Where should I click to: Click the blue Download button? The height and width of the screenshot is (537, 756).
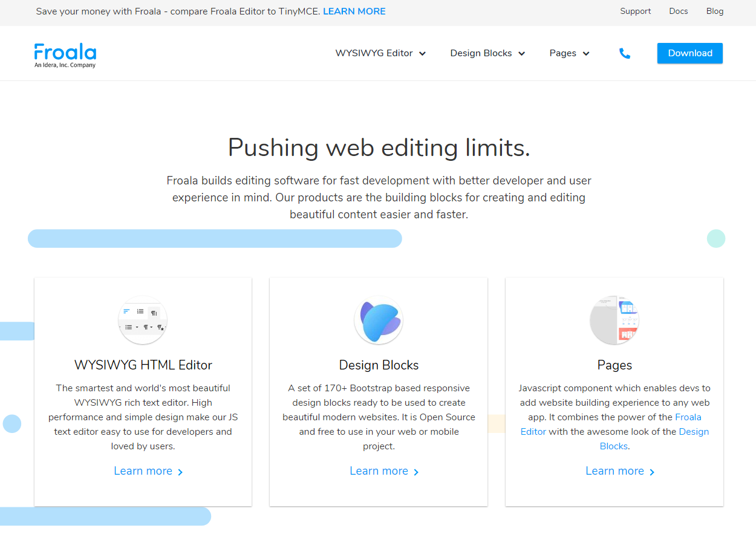coord(690,53)
